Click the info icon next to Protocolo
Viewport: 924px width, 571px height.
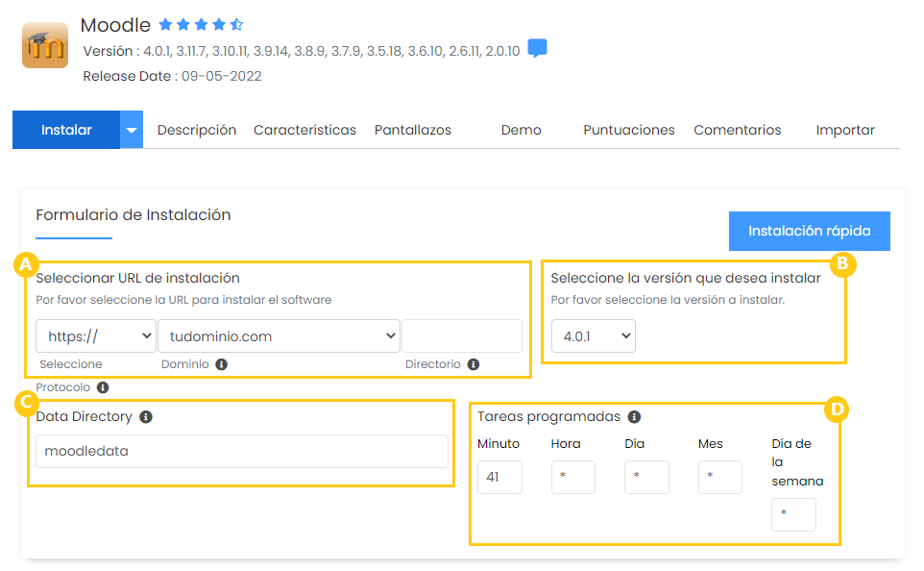[103, 387]
